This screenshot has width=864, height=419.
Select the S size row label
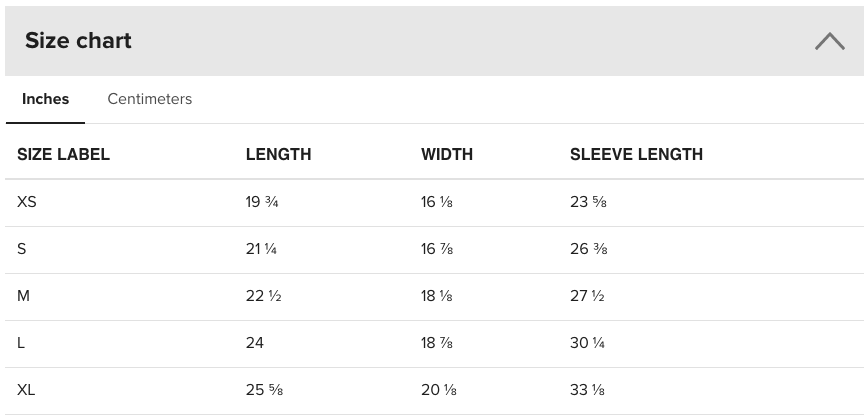pyautogui.click(x=22, y=249)
